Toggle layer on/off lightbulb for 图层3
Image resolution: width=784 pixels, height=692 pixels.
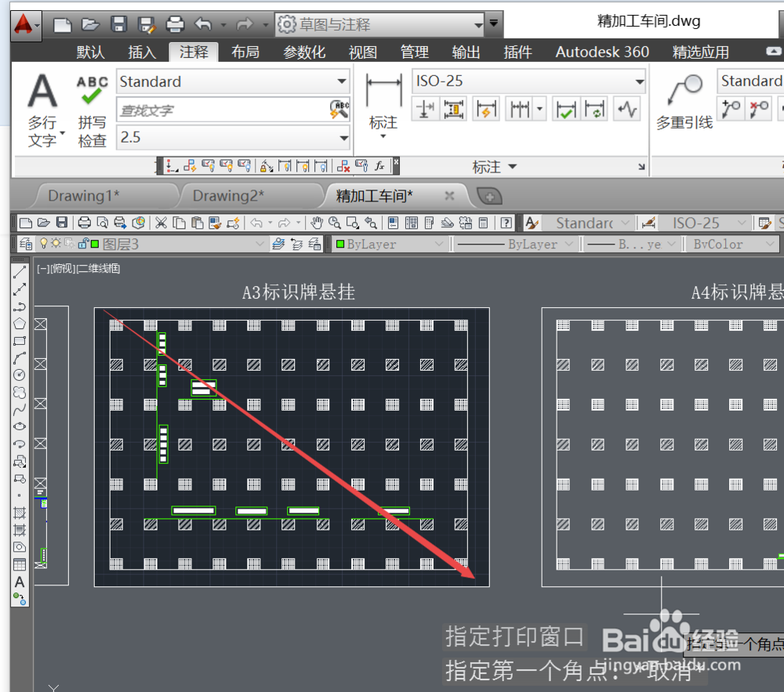click(x=43, y=243)
